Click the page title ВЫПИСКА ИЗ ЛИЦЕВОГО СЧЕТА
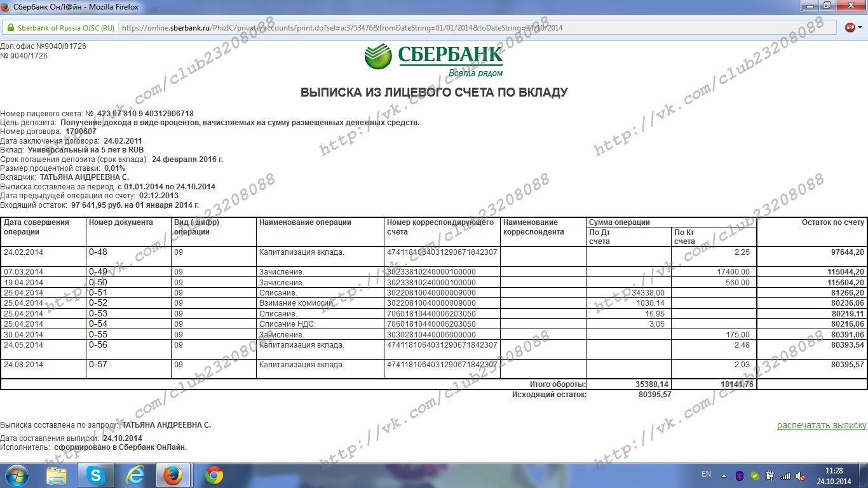This screenshot has width=868, height=488. (434, 93)
